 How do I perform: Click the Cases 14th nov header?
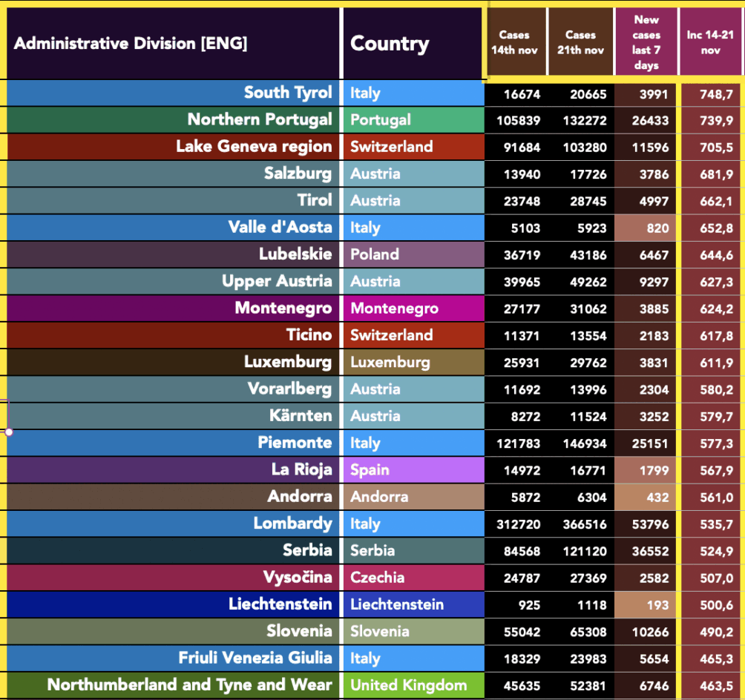(x=514, y=43)
